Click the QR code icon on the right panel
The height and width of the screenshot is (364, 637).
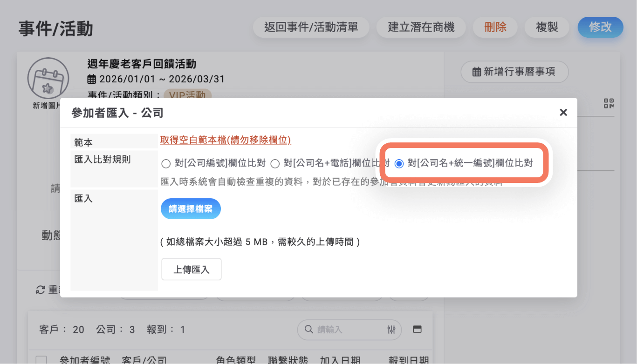[608, 103]
